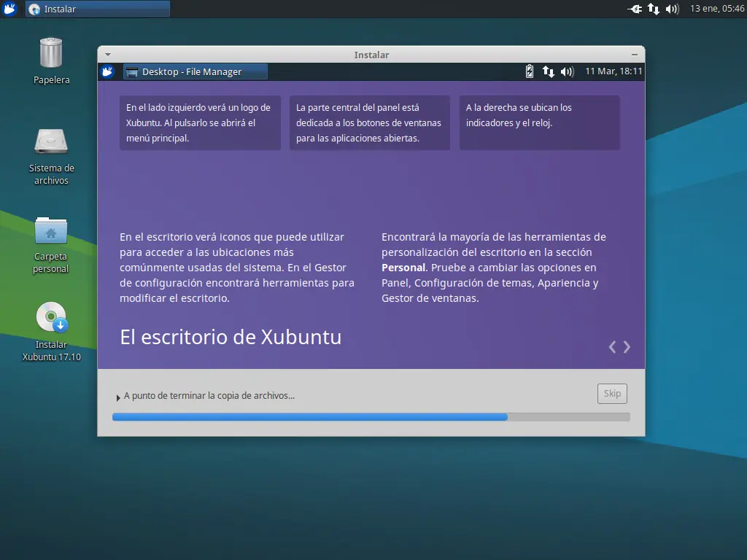Image resolution: width=747 pixels, height=560 pixels.
Task: Click the tip box about window buttons
Action: 370,122
